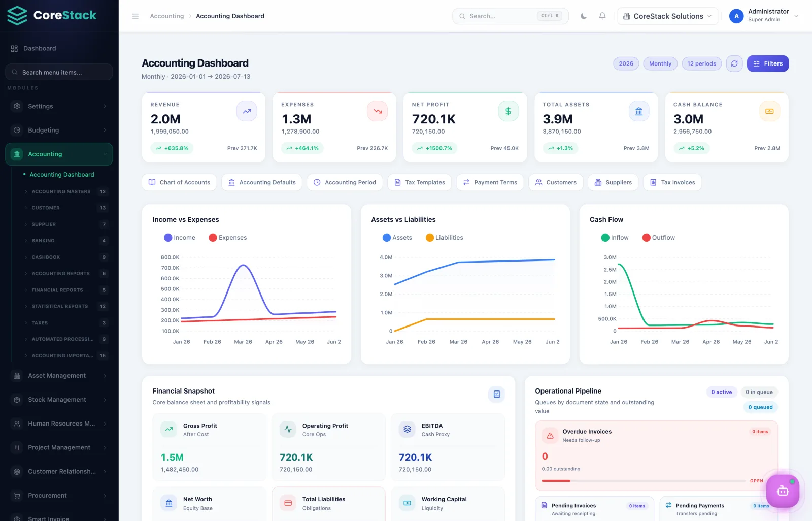Open Dashboard in the sidebar
This screenshot has width=812, height=521.
click(59, 48)
